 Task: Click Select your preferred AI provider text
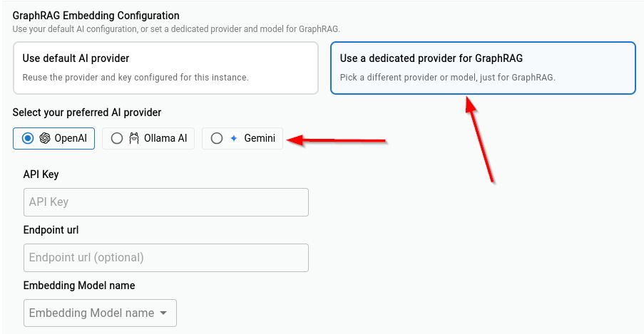(87, 113)
